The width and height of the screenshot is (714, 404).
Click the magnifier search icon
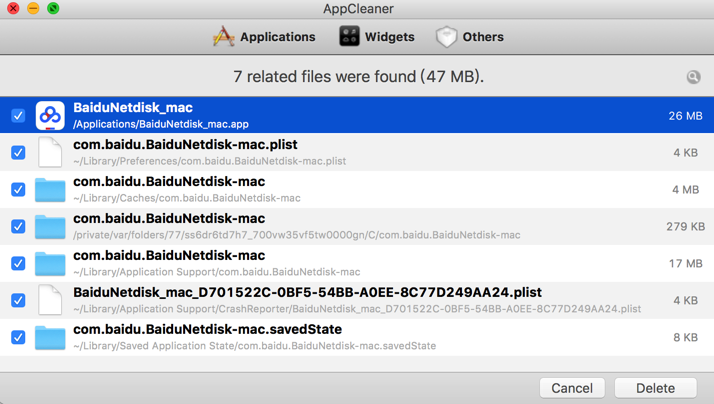(693, 77)
